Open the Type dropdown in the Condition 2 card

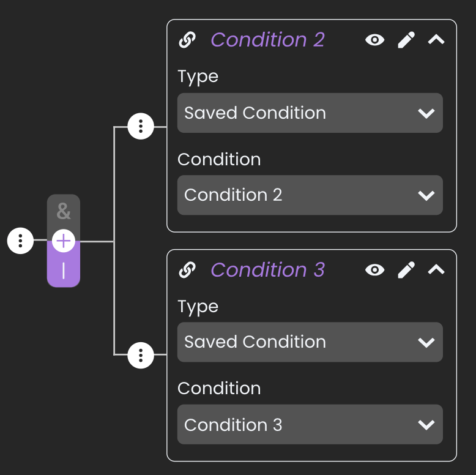[x=310, y=113]
